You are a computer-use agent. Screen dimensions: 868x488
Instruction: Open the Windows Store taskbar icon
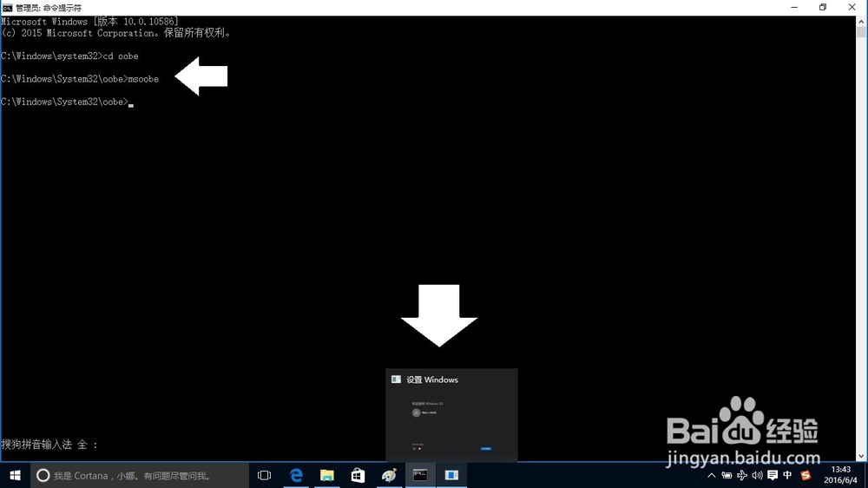tap(358, 475)
